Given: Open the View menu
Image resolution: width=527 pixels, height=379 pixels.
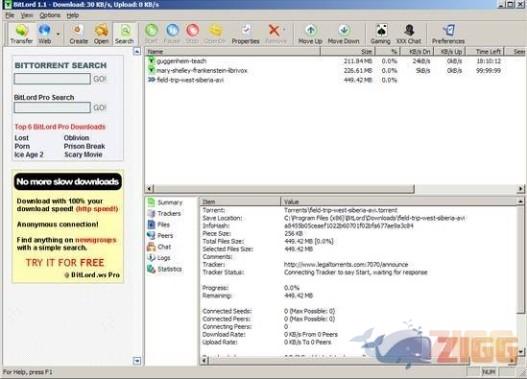Looking at the screenshot, I should [27, 15].
